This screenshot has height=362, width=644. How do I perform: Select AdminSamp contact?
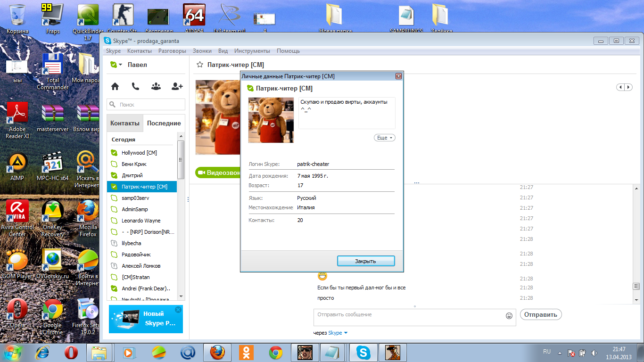[142, 209]
